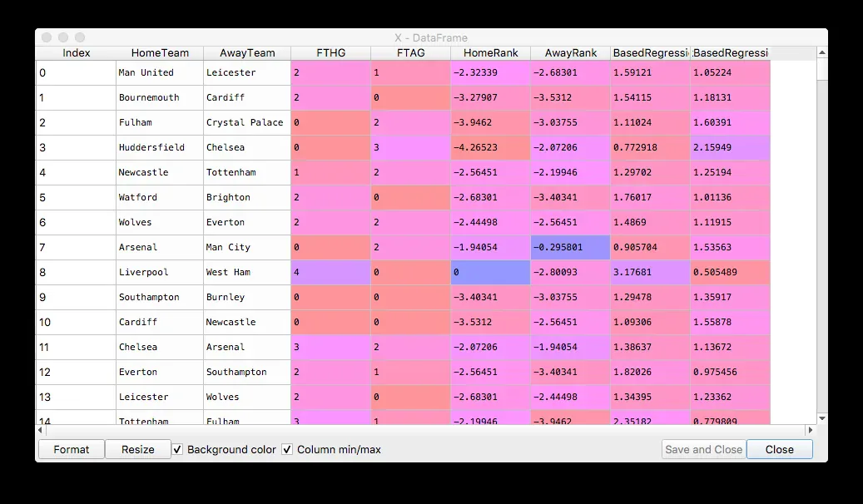Sort by the AwayTeam column header

[x=247, y=53]
